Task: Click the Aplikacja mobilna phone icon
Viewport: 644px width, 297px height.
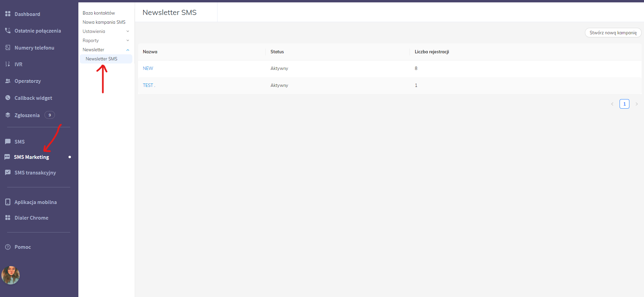Action: coord(8,202)
